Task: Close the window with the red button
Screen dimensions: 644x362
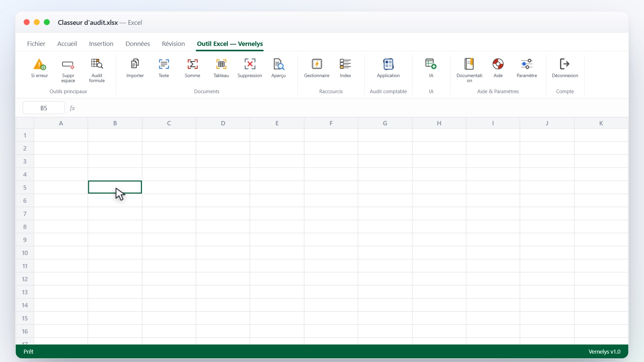Action: pos(26,22)
